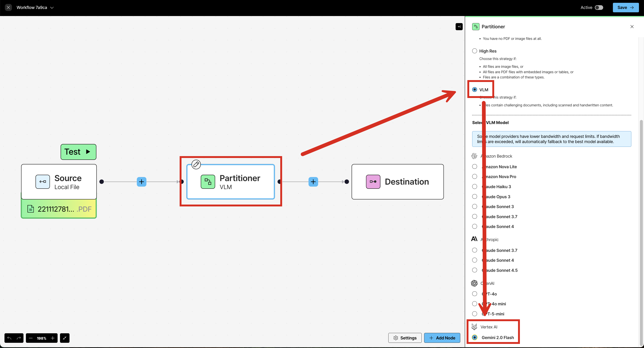644x348 pixels.
Task: Open the Settings panel
Action: click(405, 338)
